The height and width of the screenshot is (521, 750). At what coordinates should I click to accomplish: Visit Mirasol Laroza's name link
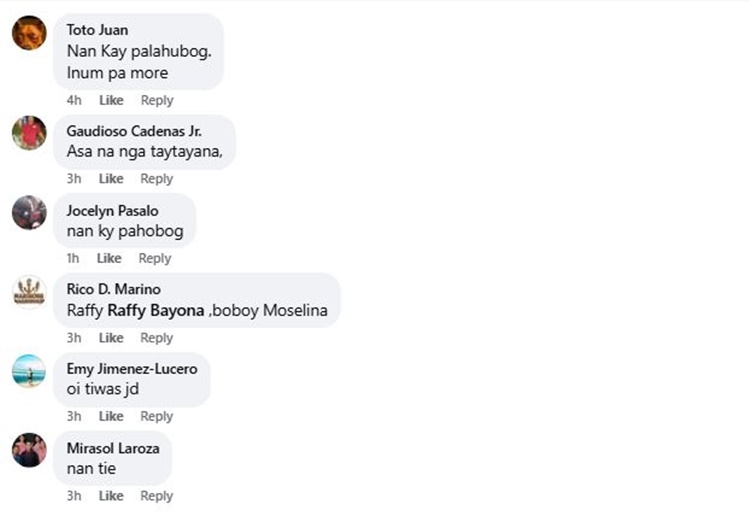tap(113, 448)
